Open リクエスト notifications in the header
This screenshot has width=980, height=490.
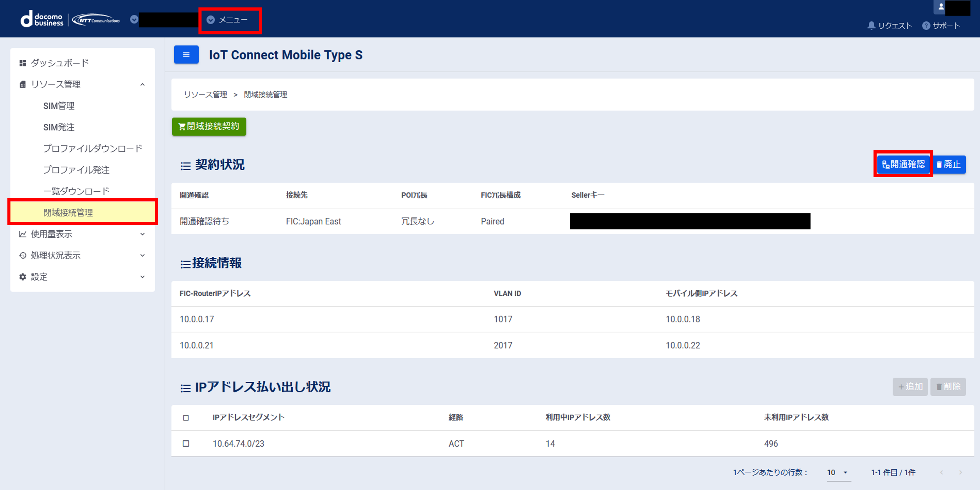pyautogui.click(x=889, y=25)
